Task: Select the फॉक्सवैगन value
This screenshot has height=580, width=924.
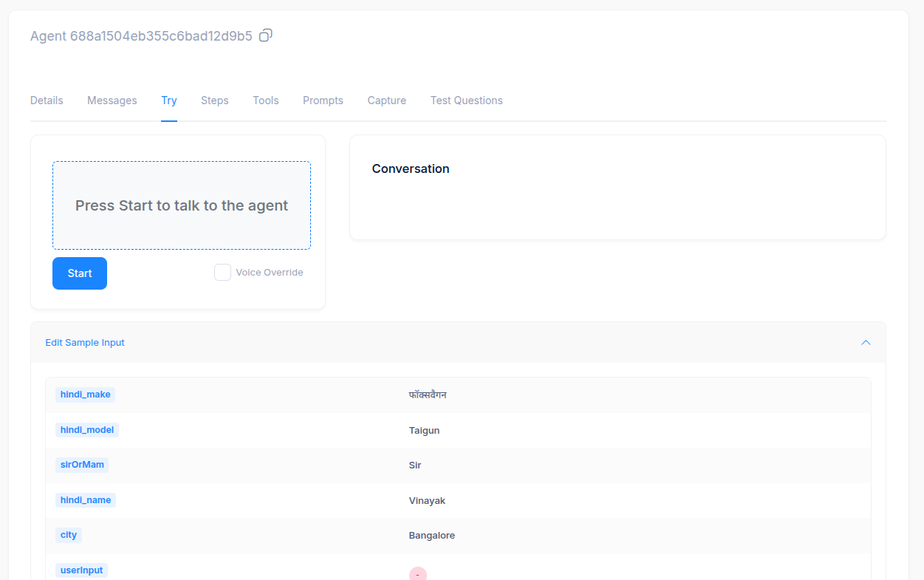Action: coord(428,395)
